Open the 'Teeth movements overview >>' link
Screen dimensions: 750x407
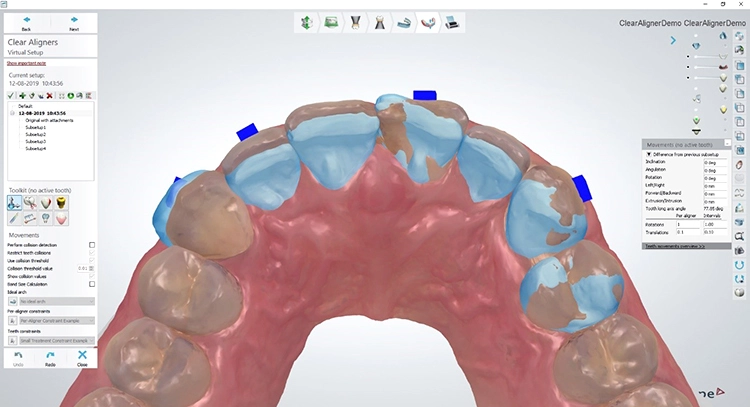tap(675, 246)
